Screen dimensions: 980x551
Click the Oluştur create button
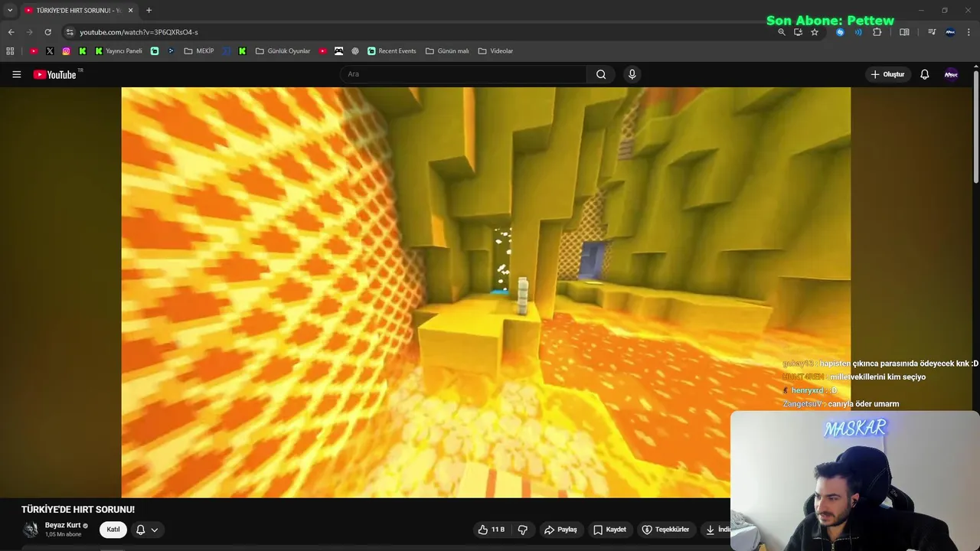click(x=887, y=74)
